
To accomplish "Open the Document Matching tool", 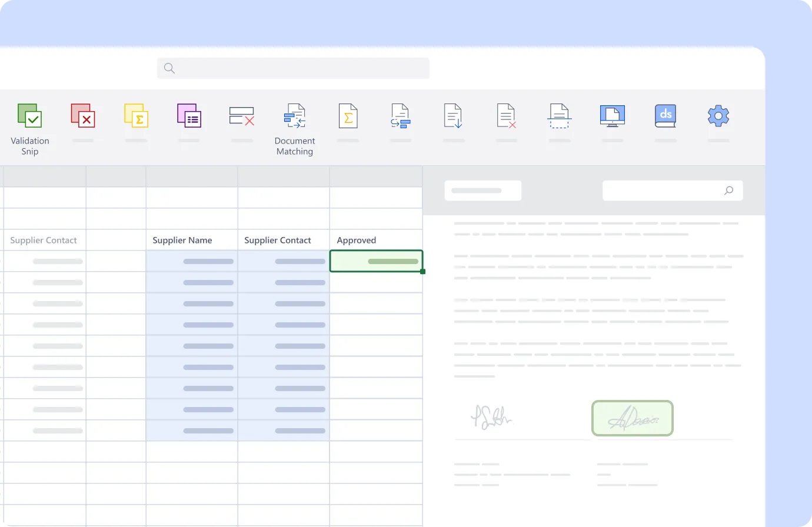I will pyautogui.click(x=295, y=116).
